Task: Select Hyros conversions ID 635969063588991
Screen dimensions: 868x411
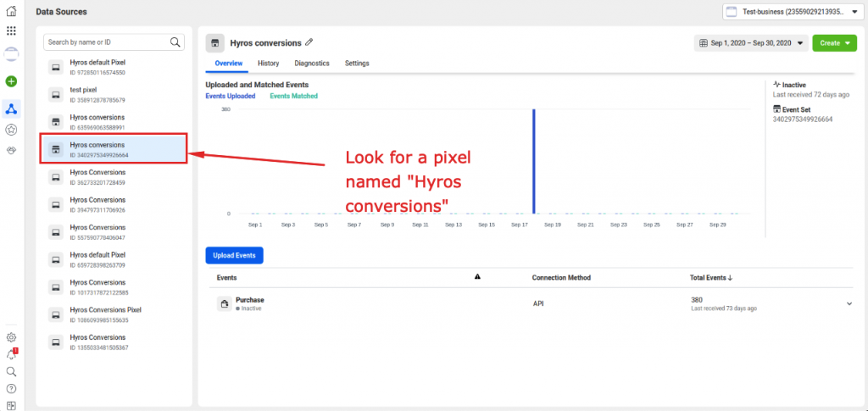Action: pyautogui.click(x=114, y=122)
